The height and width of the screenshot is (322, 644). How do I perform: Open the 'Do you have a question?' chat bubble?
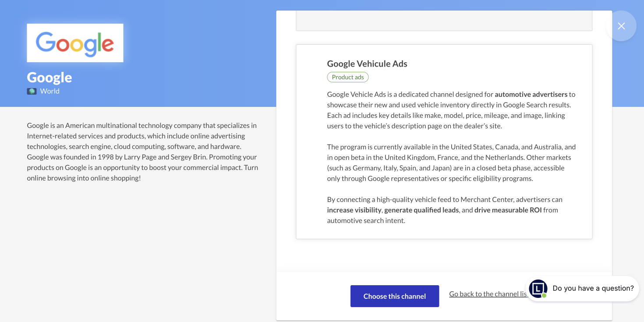coord(593,288)
